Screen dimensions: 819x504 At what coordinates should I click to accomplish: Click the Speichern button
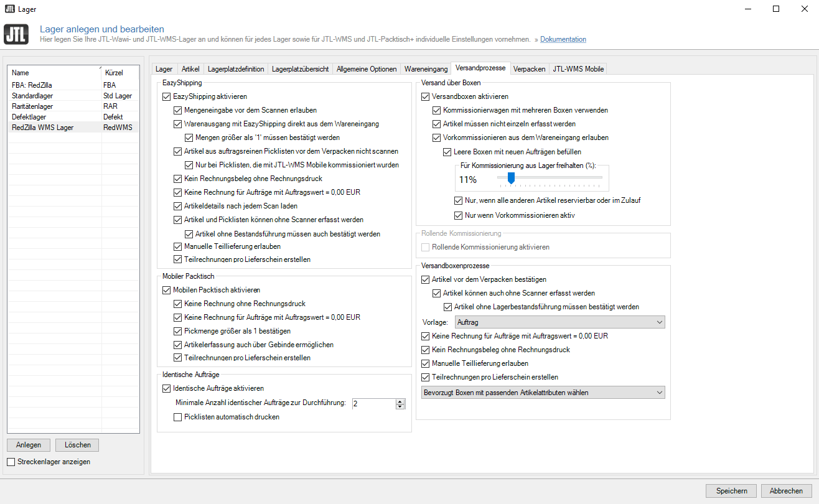tap(731, 490)
